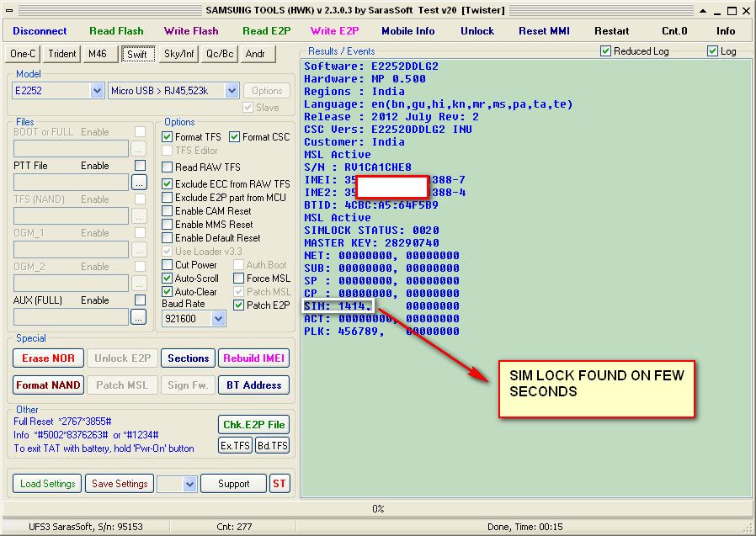Click the roll-up arrow in title bar
Image resolution: width=756 pixels, height=536 pixels.
704,11
